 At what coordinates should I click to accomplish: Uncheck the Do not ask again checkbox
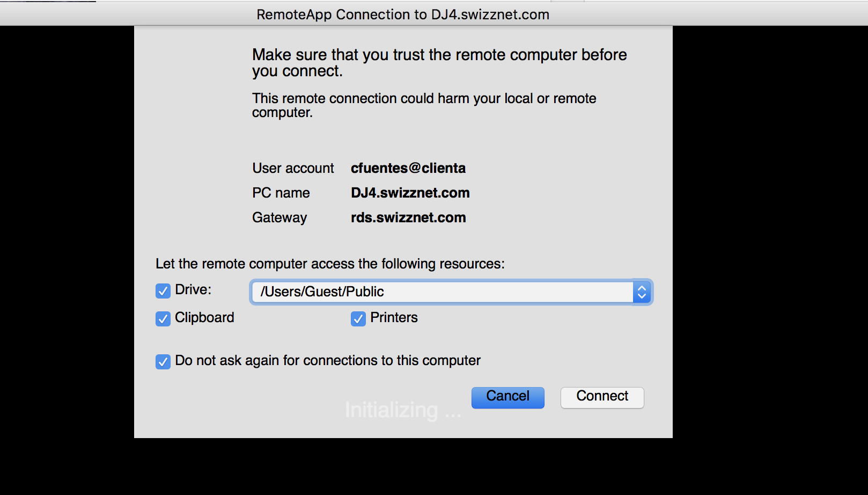163,362
